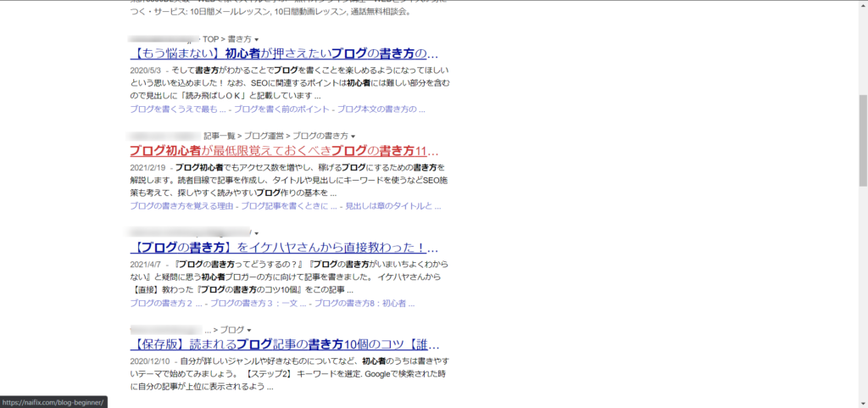Expand dropdown arrow beside TOP > 書き方

(x=256, y=40)
